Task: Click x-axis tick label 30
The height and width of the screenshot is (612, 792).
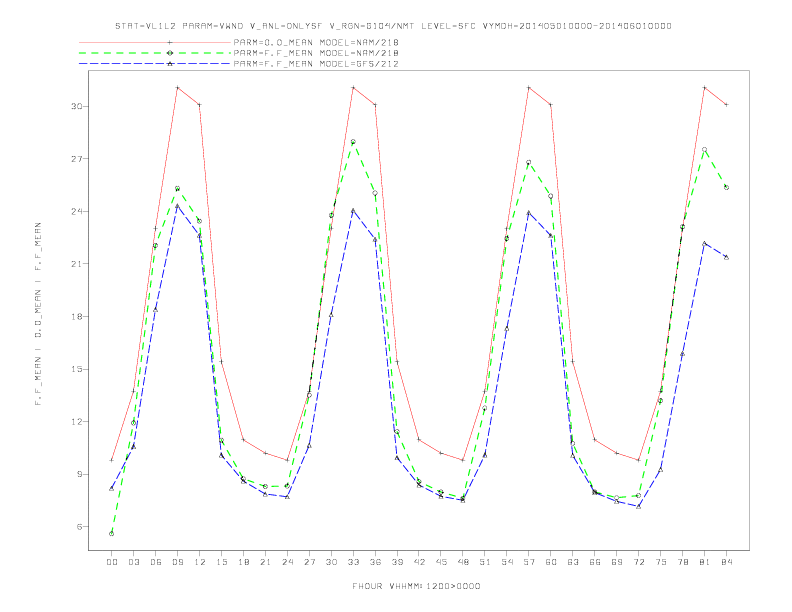Action: (x=331, y=562)
